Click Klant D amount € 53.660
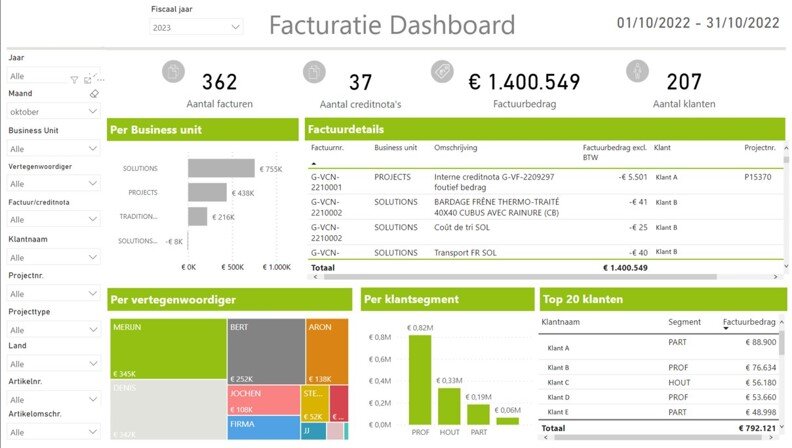Image resolution: width=792 pixels, height=448 pixels. (x=761, y=397)
